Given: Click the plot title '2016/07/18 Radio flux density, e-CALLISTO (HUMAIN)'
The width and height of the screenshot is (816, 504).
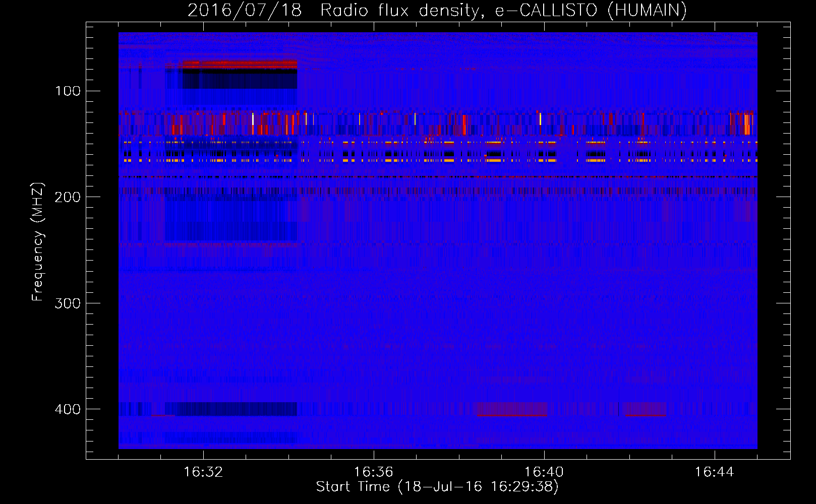Looking at the screenshot, I should (437, 10).
